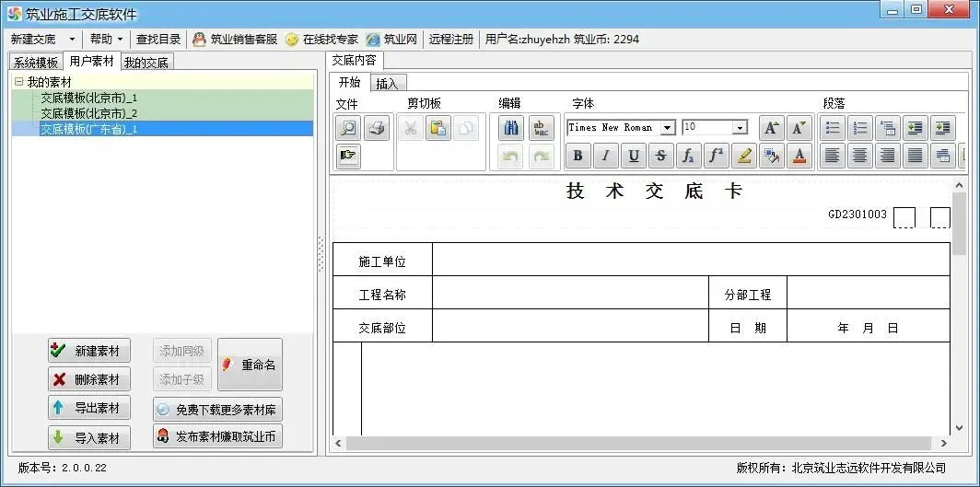Open the 筑业网 website link
Viewport: 980px width, 487px height.
click(391, 40)
